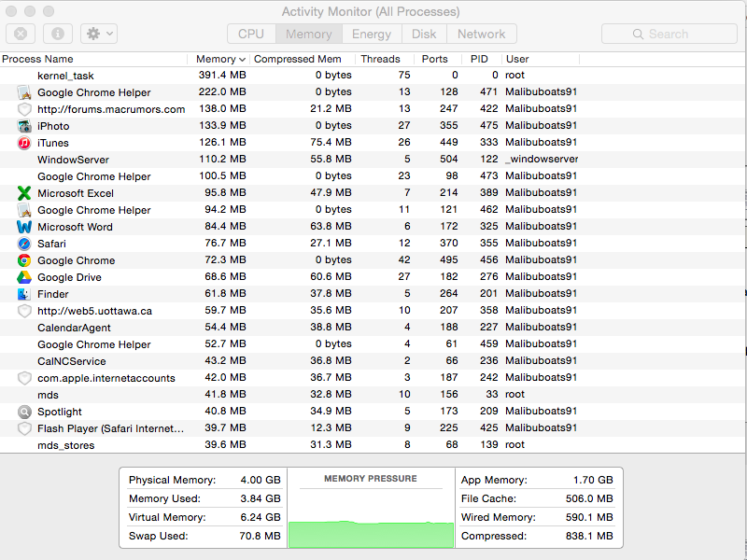The height and width of the screenshot is (560, 747).
Task: Sort by Threads column header
Action: pyautogui.click(x=384, y=59)
